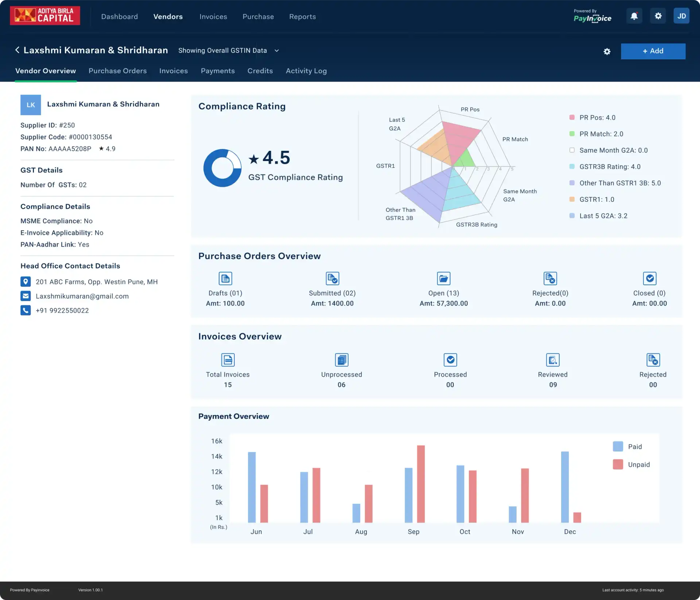This screenshot has height=600, width=700.
Task: Click the Sep unpaid bar in chart
Action: pyautogui.click(x=421, y=484)
